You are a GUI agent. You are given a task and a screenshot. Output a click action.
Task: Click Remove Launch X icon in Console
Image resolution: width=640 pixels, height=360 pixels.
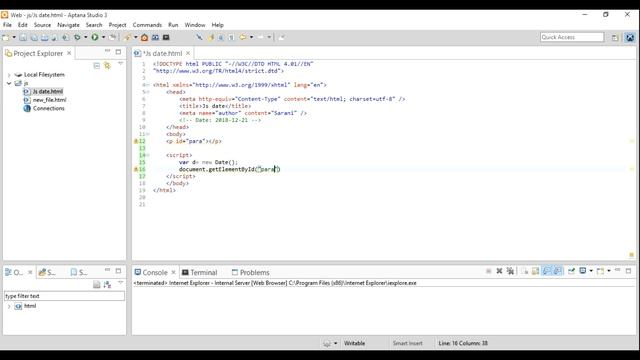pos(499,271)
